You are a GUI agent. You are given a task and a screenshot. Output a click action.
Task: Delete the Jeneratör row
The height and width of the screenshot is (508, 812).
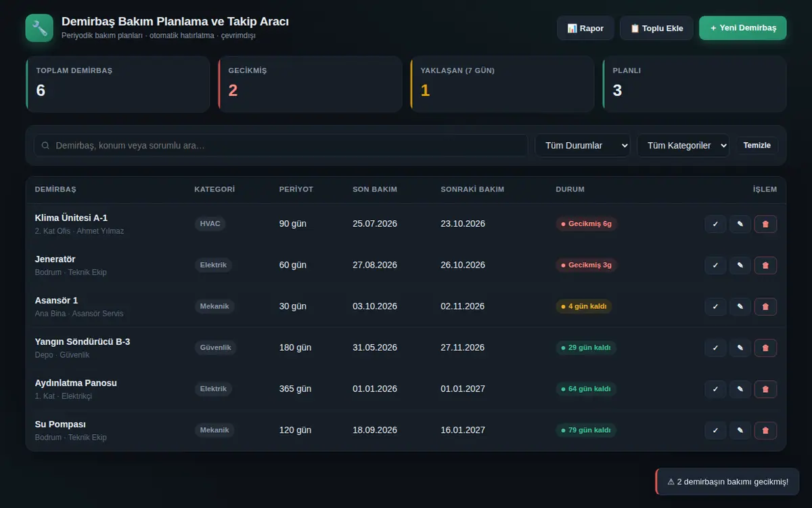[765, 266]
